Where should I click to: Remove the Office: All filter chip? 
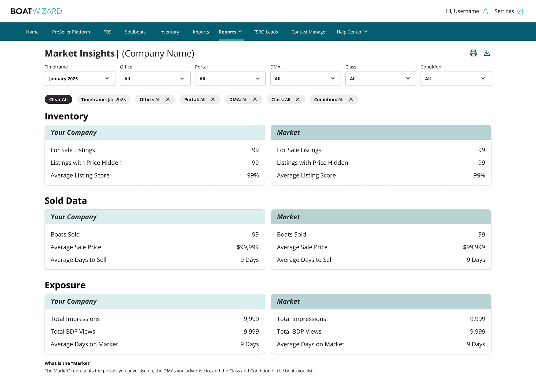[168, 99]
